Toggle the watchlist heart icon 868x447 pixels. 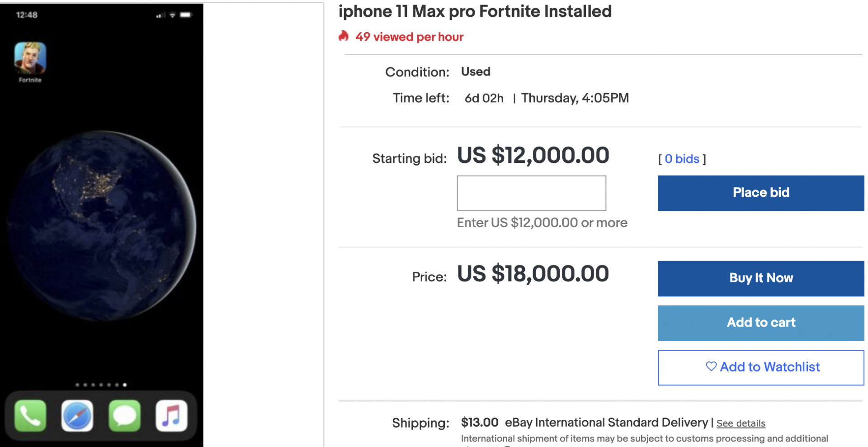[x=711, y=367]
